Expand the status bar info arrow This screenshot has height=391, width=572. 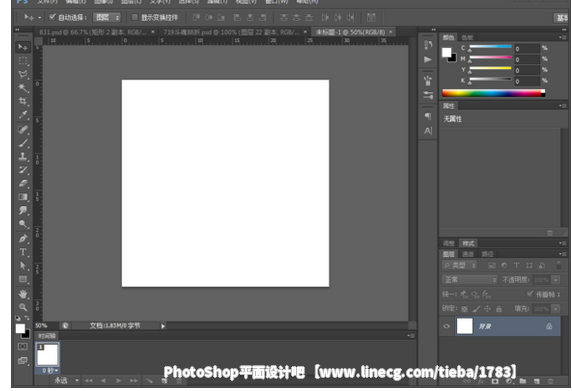[163, 326]
